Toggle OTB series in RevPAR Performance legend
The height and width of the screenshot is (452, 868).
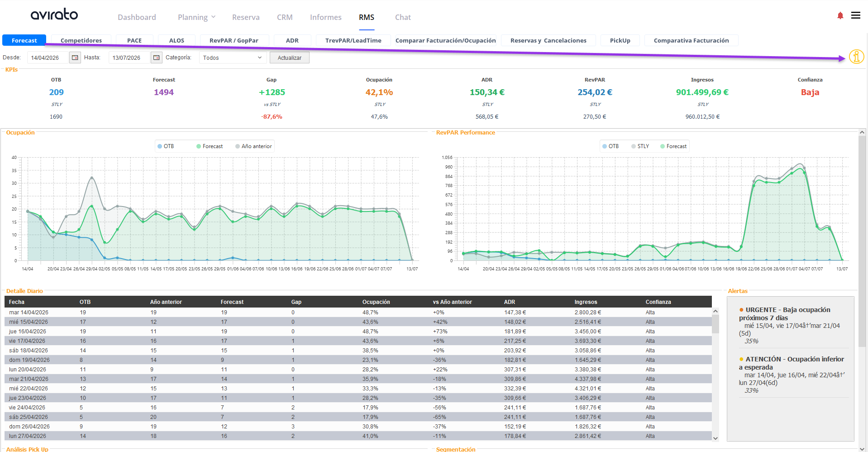(610, 146)
